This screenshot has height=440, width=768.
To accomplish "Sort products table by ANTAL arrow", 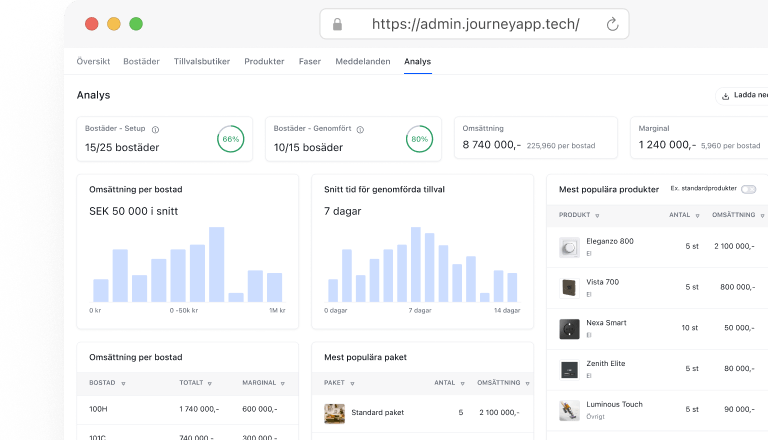I will pyautogui.click(x=697, y=215).
